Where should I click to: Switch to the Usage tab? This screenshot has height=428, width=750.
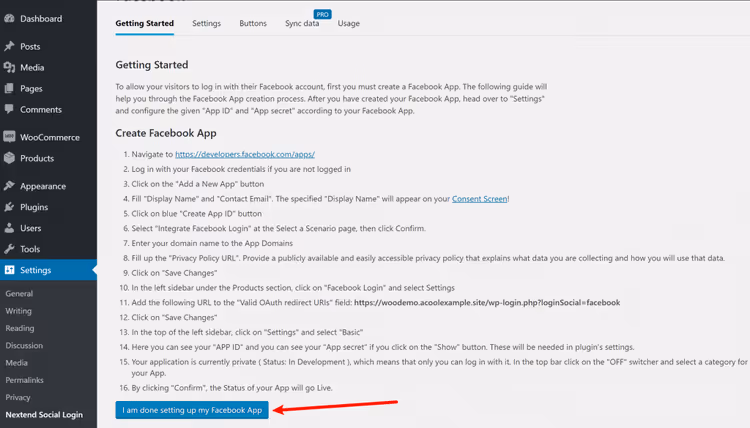click(349, 23)
